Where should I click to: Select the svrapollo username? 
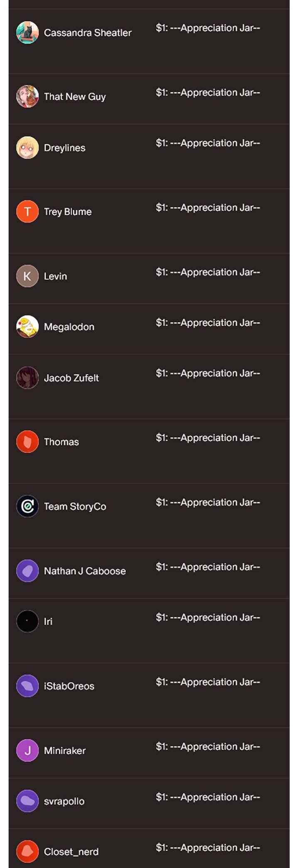pos(64,801)
